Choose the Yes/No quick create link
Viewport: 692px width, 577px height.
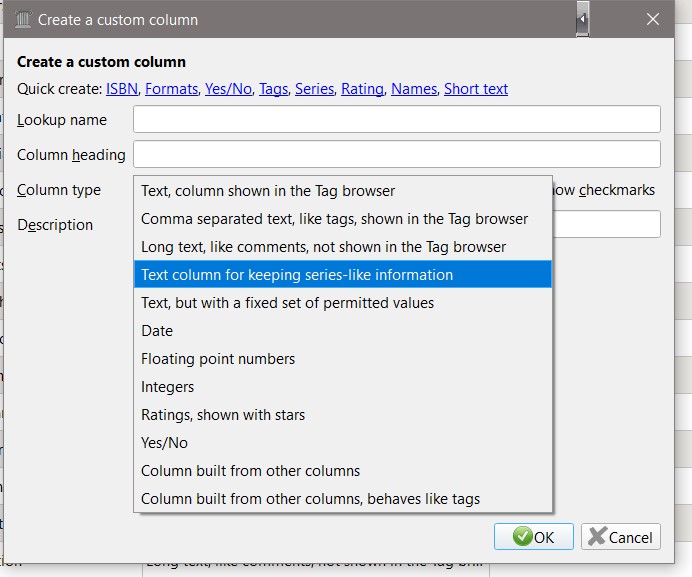tap(228, 89)
